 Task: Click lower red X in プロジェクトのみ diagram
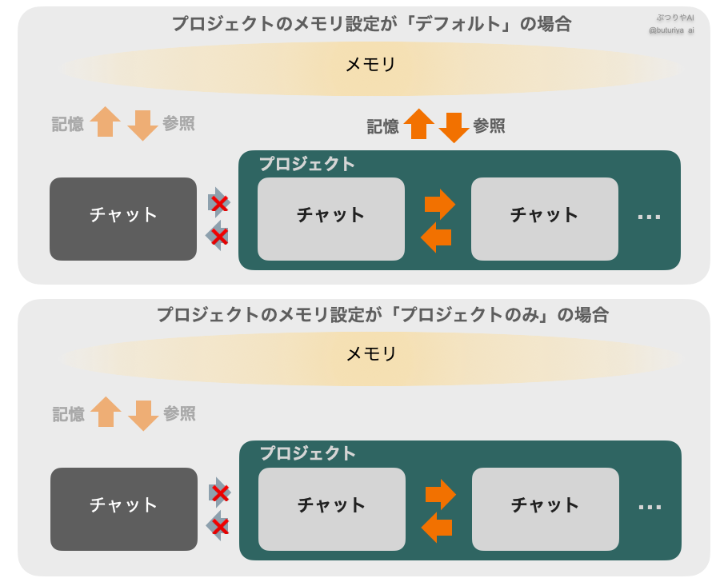[219, 527]
